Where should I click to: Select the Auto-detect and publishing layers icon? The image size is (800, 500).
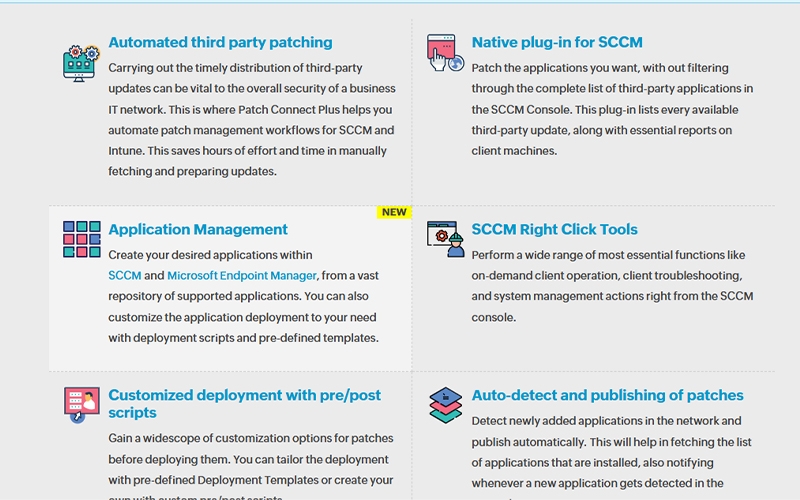coord(445,405)
